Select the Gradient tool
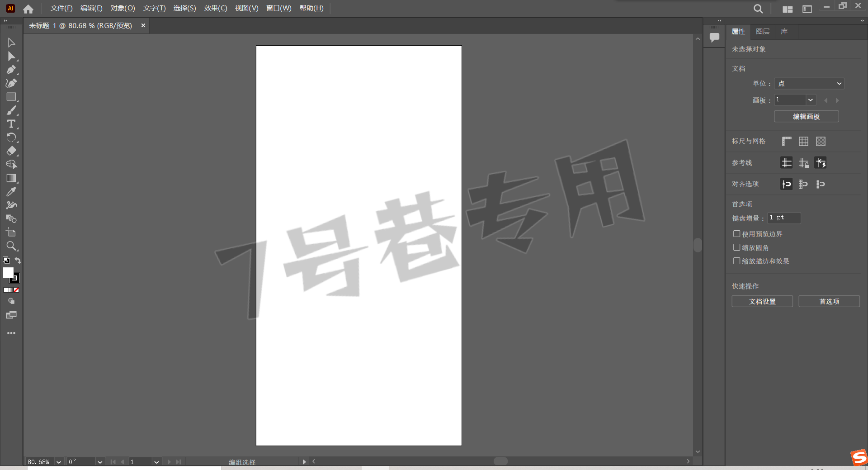This screenshot has width=868, height=470. coord(11,178)
